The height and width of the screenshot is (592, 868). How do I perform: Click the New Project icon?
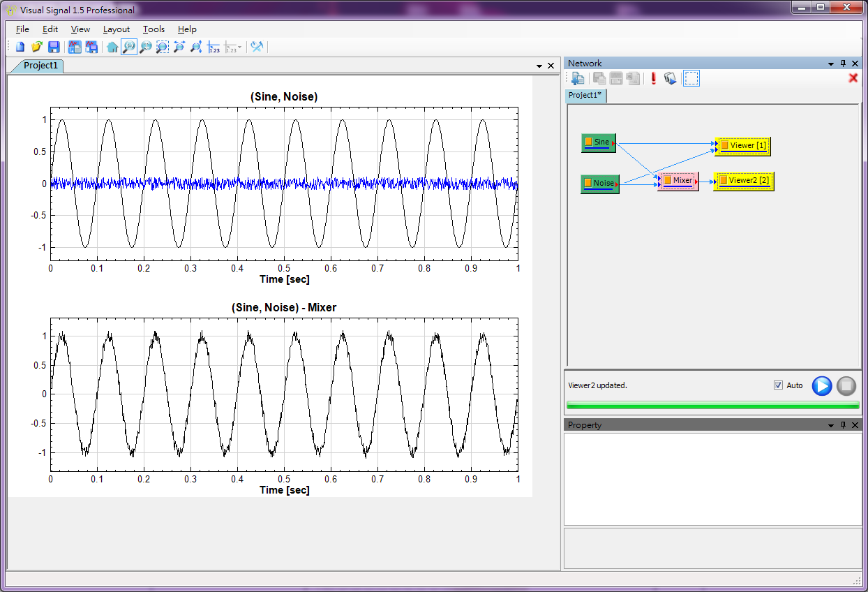(20, 47)
